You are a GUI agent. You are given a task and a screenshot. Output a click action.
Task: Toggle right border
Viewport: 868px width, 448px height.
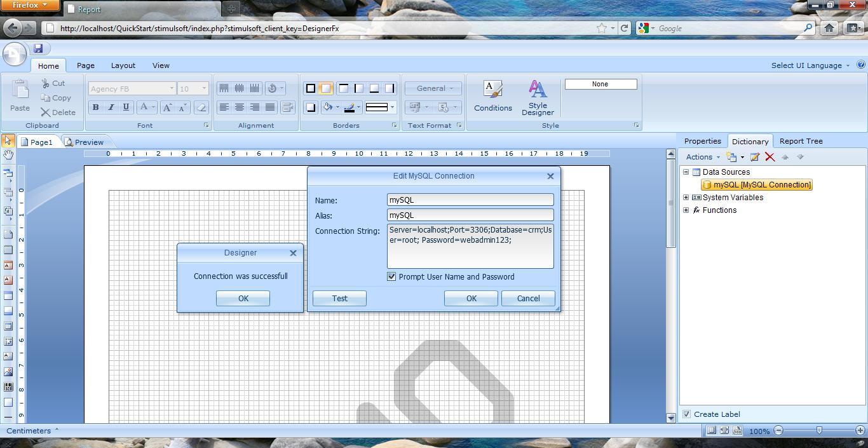tap(390, 88)
